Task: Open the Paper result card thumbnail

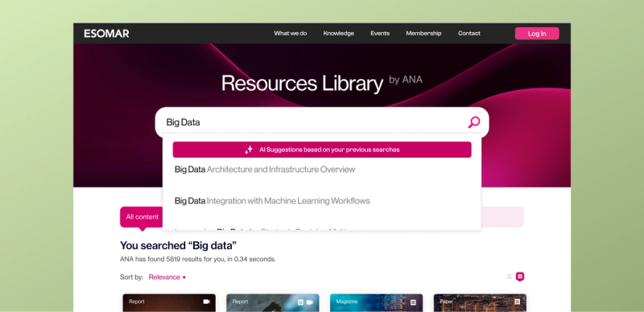Action: click(x=480, y=303)
